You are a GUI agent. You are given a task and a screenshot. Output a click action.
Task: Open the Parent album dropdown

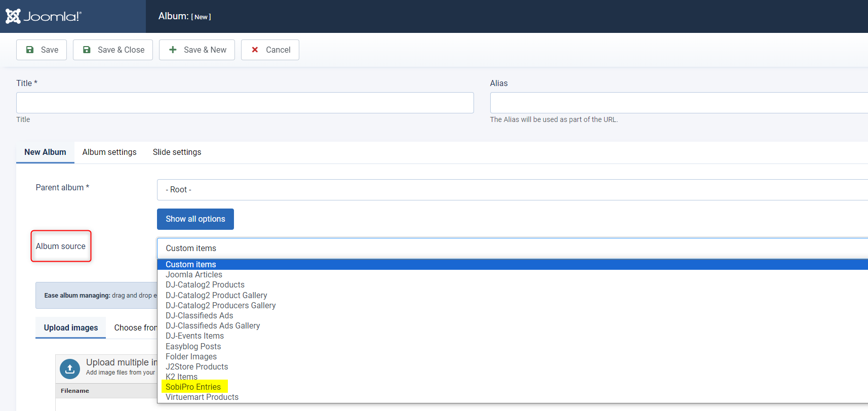click(x=512, y=190)
